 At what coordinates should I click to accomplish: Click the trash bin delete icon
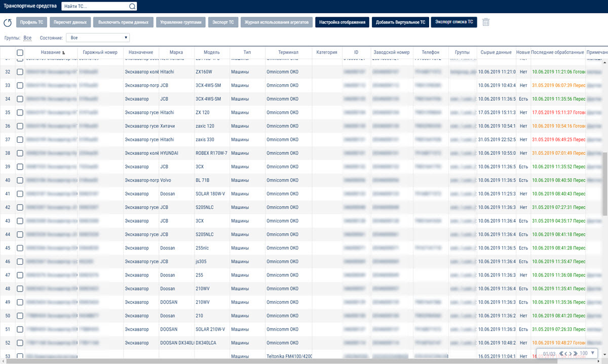click(x=486, y=22)
